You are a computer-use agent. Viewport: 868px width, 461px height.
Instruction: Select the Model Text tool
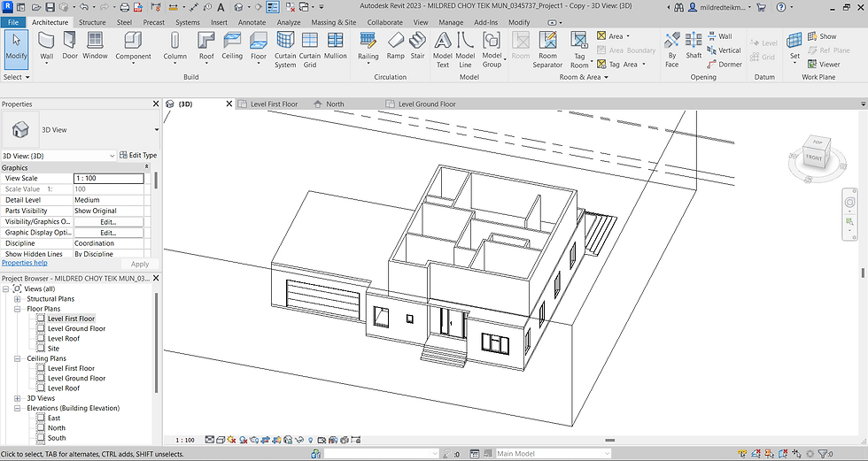click(442, 50)
